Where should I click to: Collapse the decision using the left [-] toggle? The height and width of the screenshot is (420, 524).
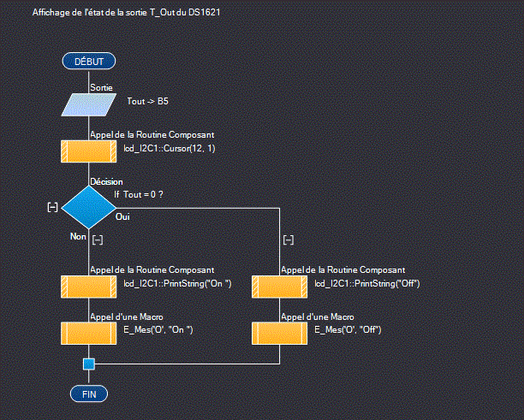52,207
